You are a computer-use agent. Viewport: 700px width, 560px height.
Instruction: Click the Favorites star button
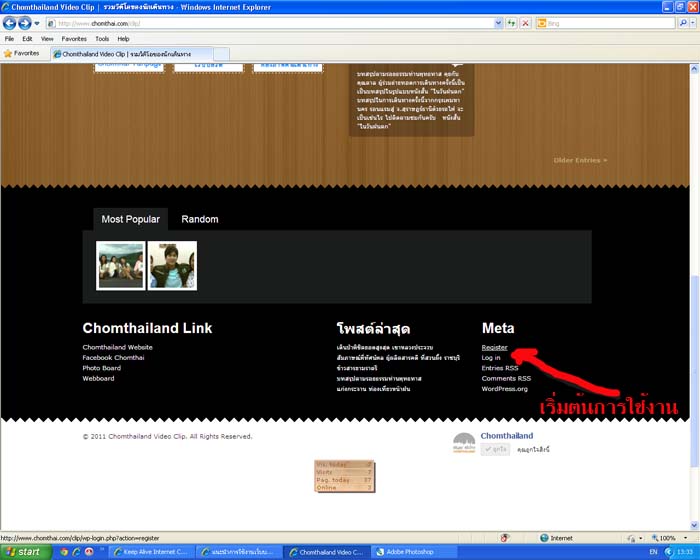(21, 53)
